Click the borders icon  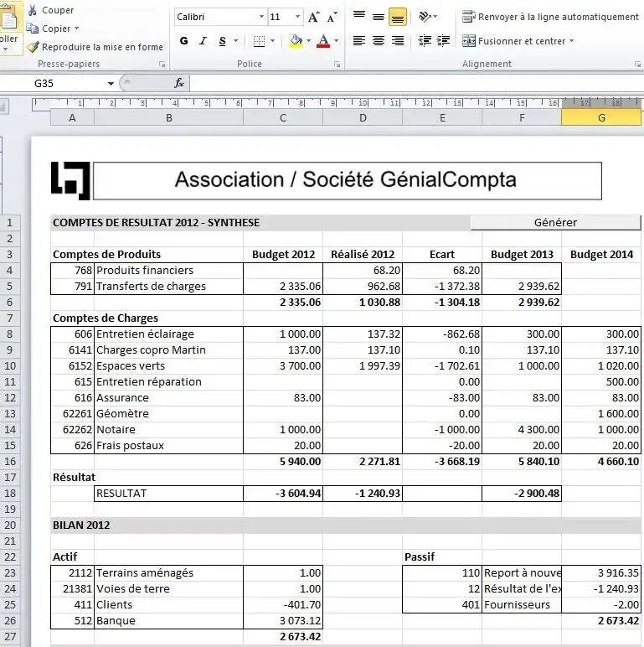tap(259, 41)
